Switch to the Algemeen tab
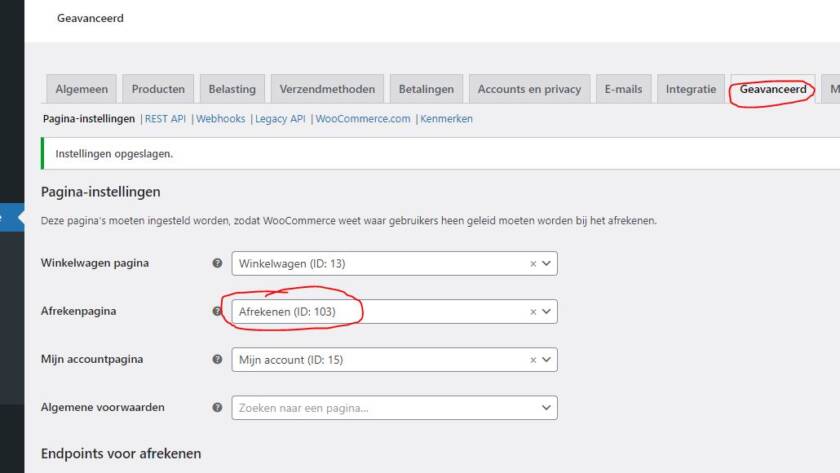This screenshot has height=473, width=840. pos(81,89)
